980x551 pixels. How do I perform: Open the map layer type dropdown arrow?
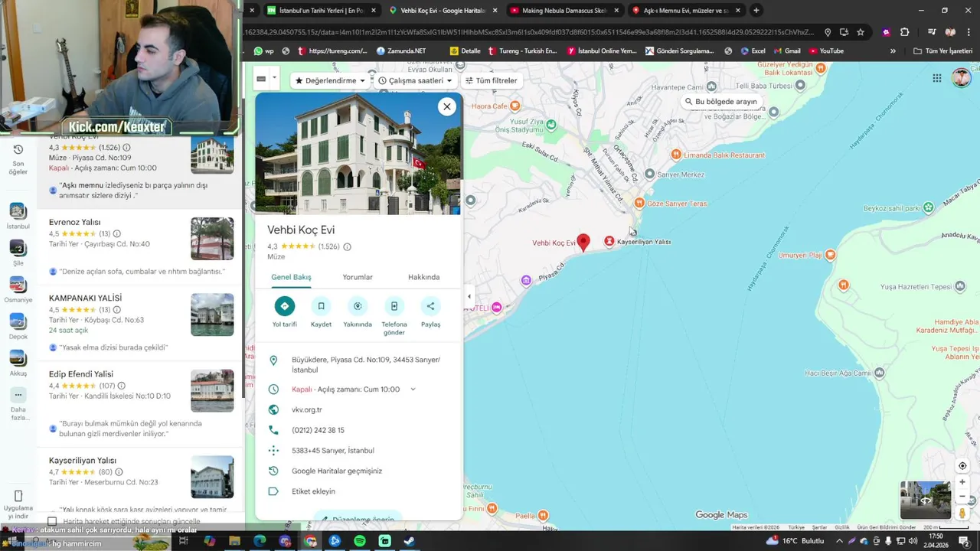tap(273, 77)
